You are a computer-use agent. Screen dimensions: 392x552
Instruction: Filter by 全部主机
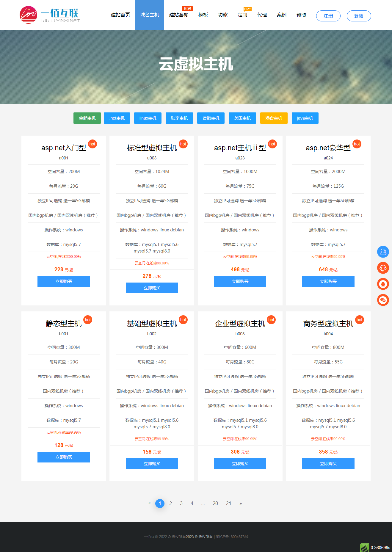(x=87, y=118)
